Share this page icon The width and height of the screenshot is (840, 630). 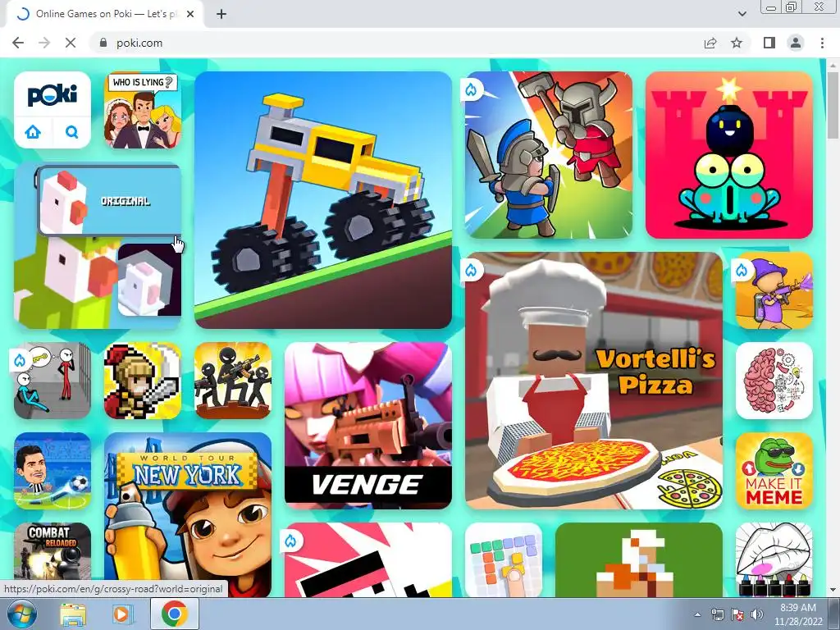click(710, 43)
